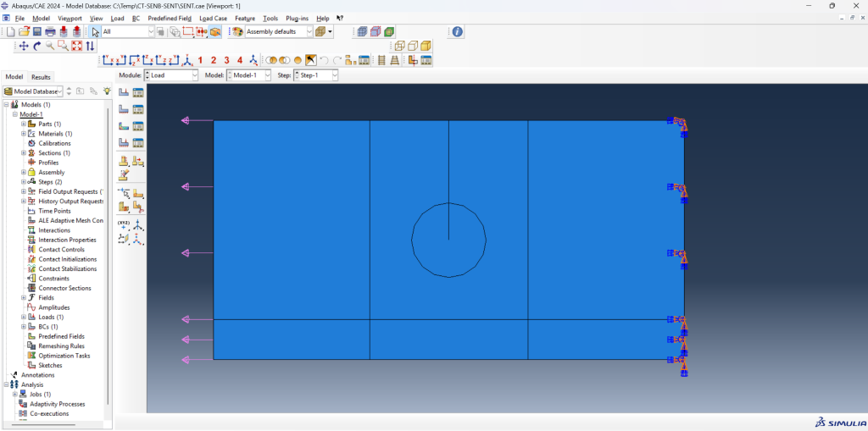This screenshot has width=868, height=431.
Task: Click the Save Model Database icon
Action: coord(37,31)
